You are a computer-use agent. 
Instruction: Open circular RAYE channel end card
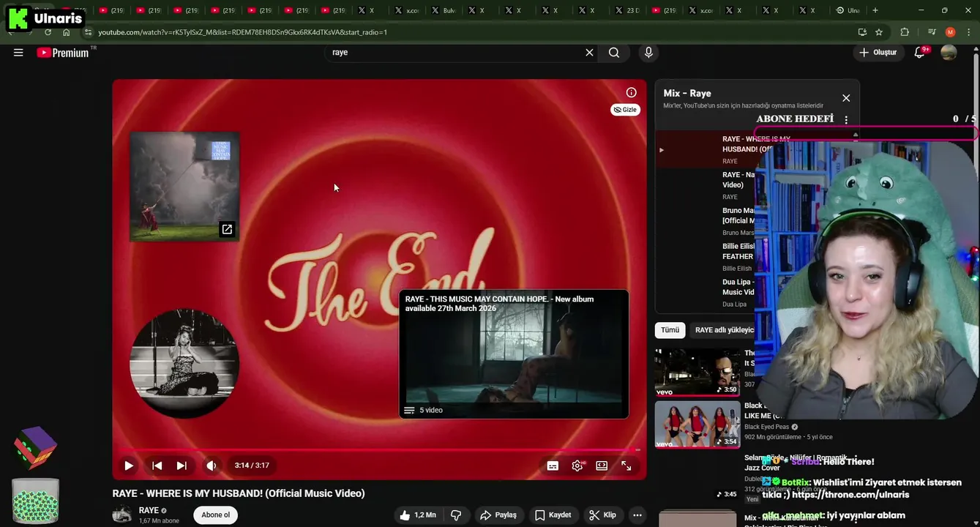click(184, 363)
